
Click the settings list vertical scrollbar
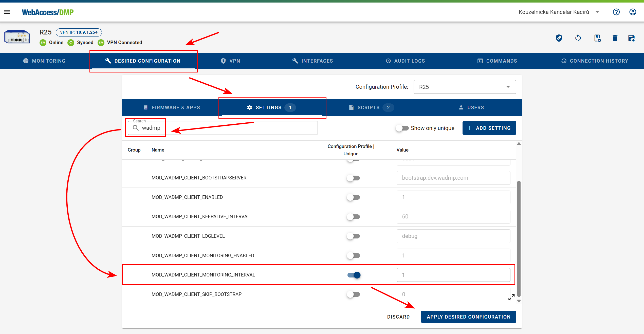click(x=519, y=238)
